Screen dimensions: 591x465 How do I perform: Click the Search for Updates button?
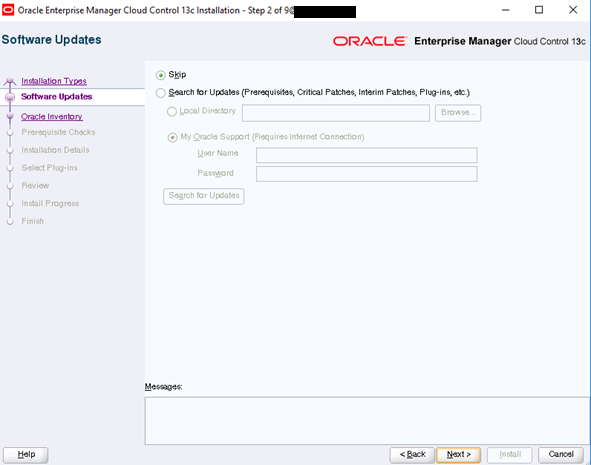click(x=204, y=196)
